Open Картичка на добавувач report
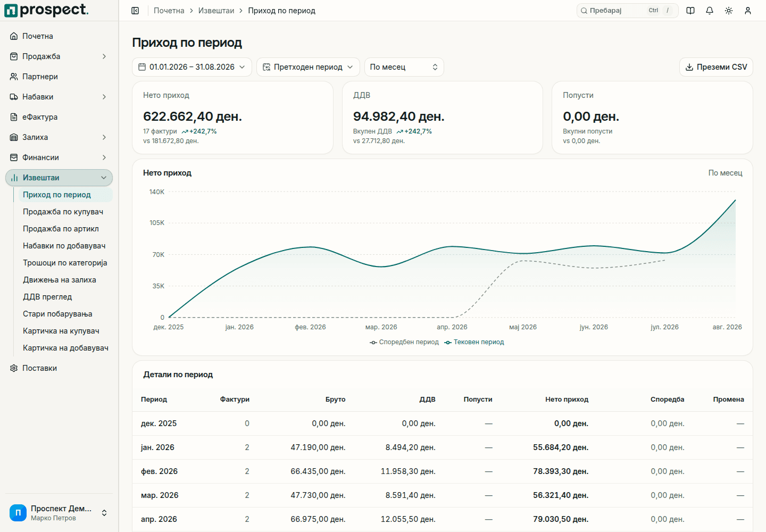Viewport: 766px width, 532px height. (x=65, y=348)
